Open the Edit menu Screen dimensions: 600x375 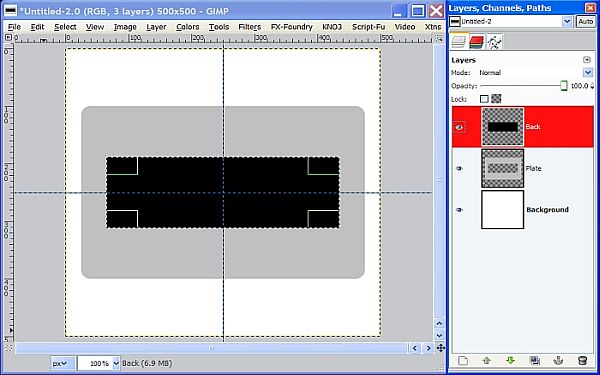(x=38, y=27)
